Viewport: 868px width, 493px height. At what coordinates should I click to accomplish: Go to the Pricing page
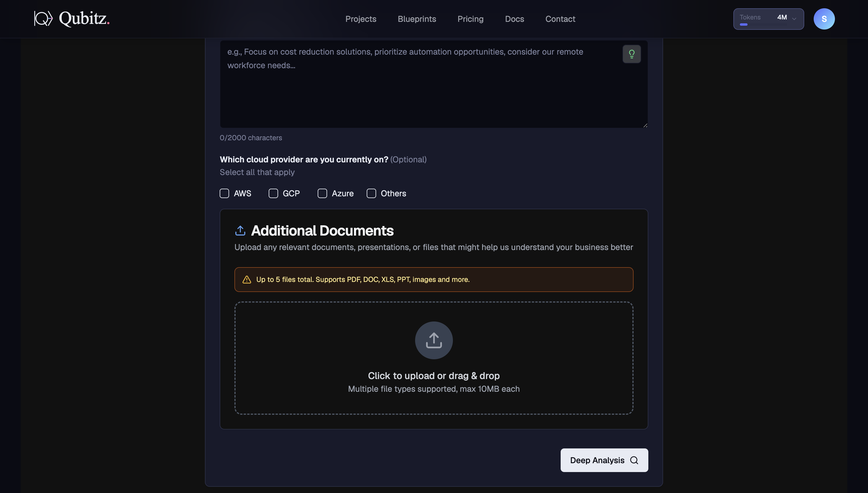[x=470, y=19]
